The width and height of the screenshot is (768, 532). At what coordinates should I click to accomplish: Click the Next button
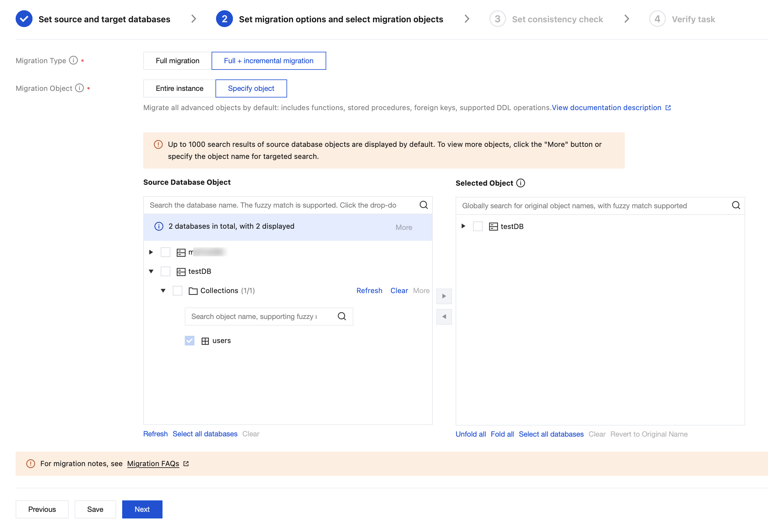pos(142,509)
